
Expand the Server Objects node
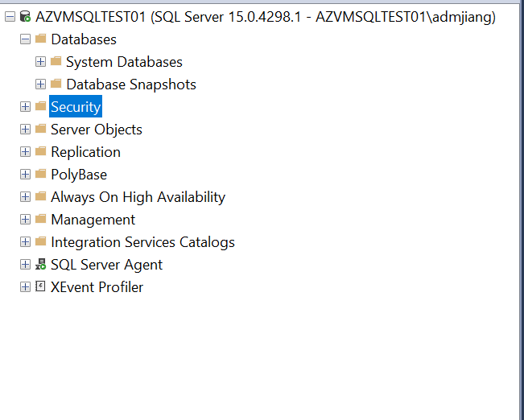point(25,129)
